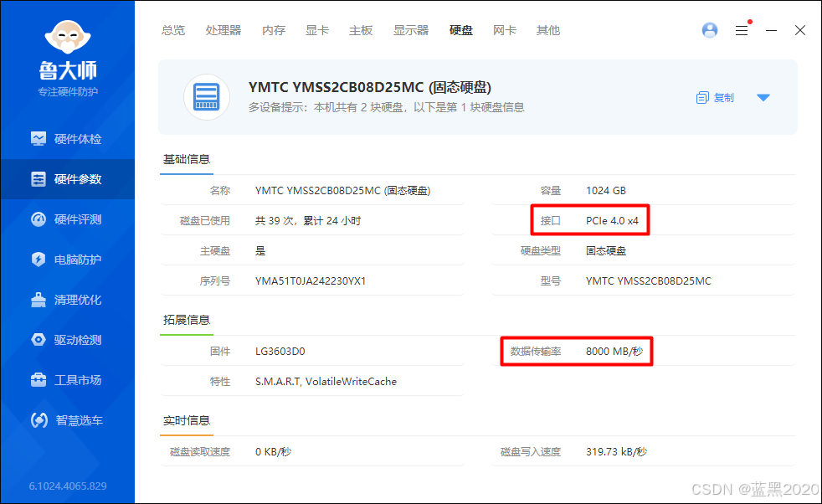Click the write speed 319.73 kB/秒
The image size is (822, 504).
[616, 452]
